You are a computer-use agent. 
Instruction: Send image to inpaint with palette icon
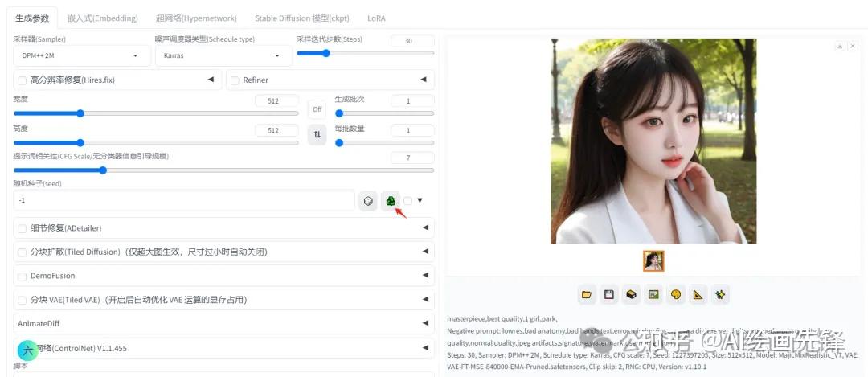675,294
